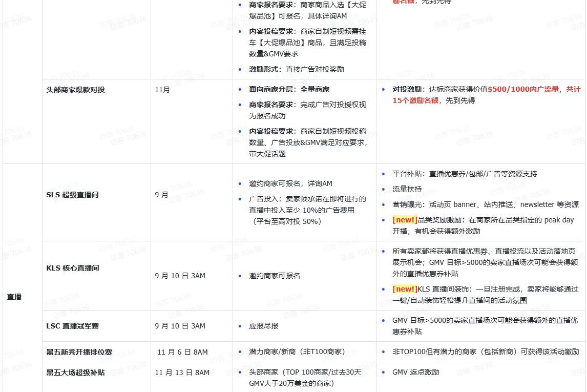Click the 潜力商家/新商（非T100商家） text
The image size is (587, 392).
click(297, 352)
